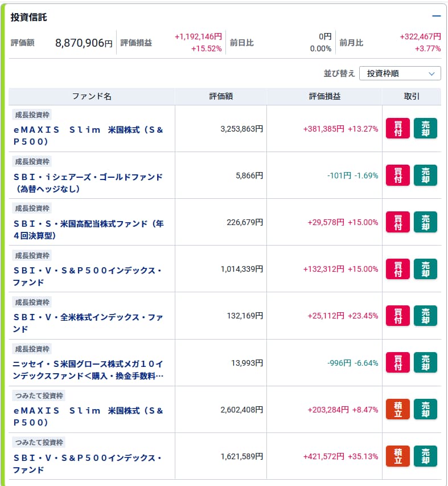Click 売却 for つみたて投資枠 eMAXIS Slim

425,409
